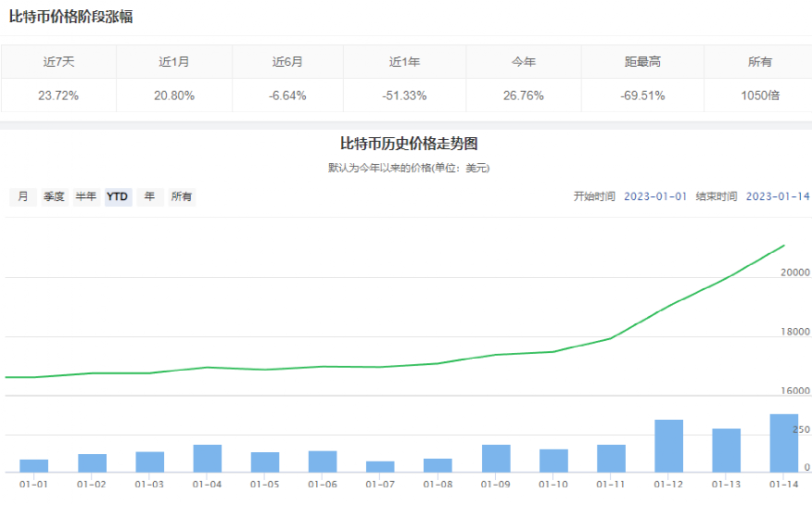The width and height of the screenshot is (812, 505).
Task: Click the 01-14 volume bar
Action: pos(784,443)
